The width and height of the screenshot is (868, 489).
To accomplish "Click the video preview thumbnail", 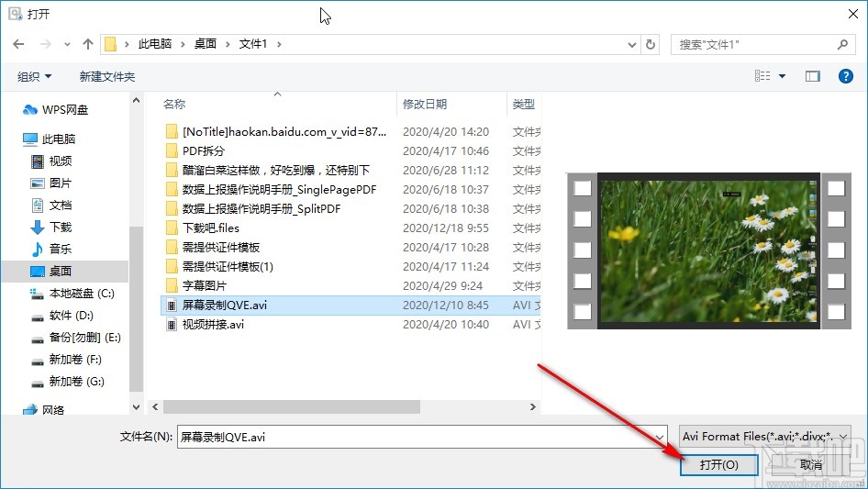I will 709,250.
